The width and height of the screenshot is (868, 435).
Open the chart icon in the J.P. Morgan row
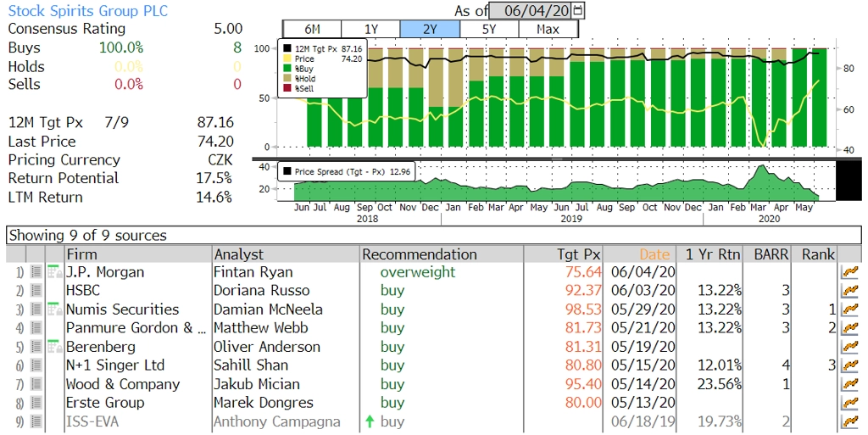coord(849,271)
